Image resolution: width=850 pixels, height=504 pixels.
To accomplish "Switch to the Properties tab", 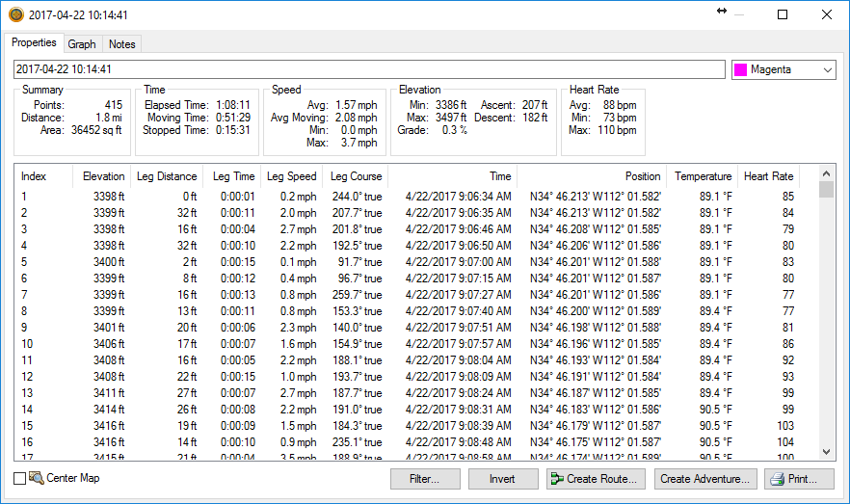I will pyautogui.click(x=34, y=42).
